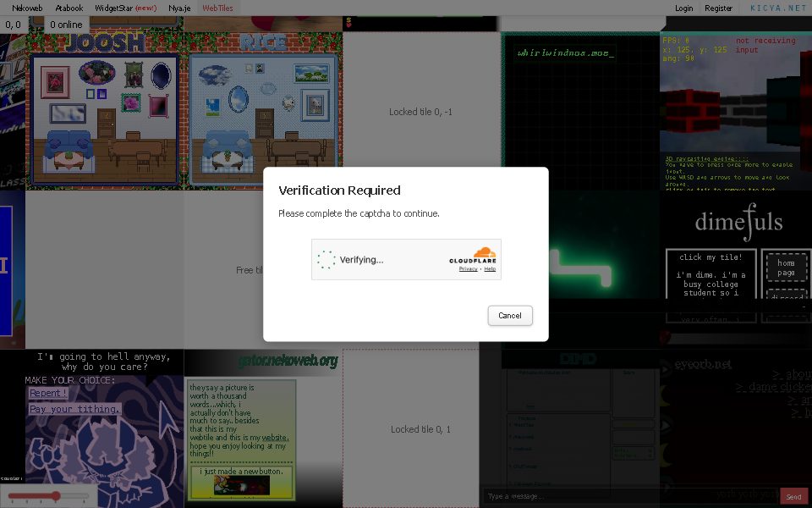Screen dimensions: 812x508
Task: Open WidgetStar in the top navigation
Action: 125,8
